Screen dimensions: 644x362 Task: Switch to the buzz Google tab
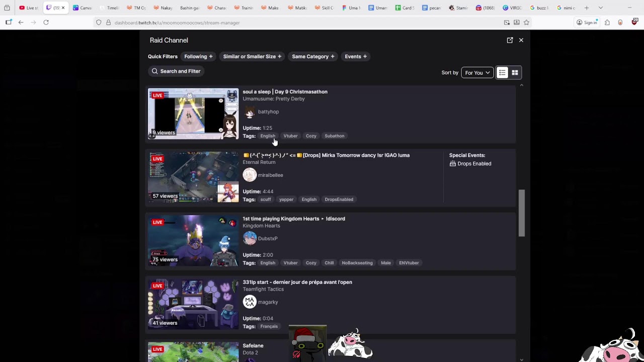[539, 8]
